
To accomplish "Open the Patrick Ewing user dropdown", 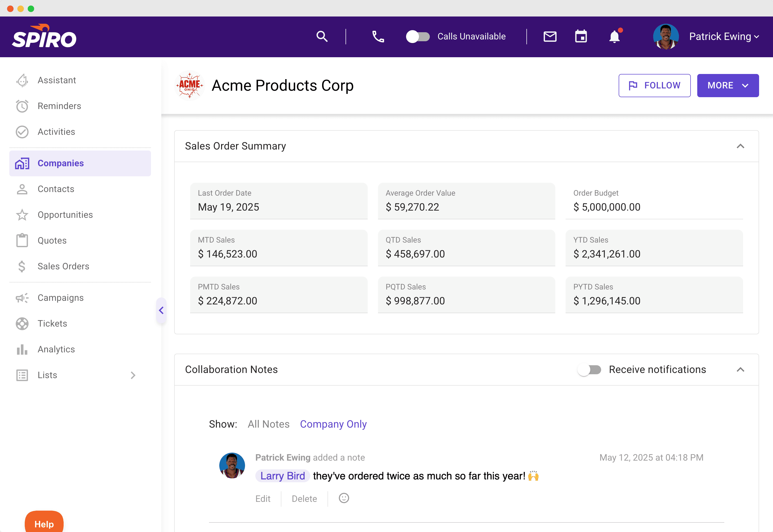I will 724,36.
